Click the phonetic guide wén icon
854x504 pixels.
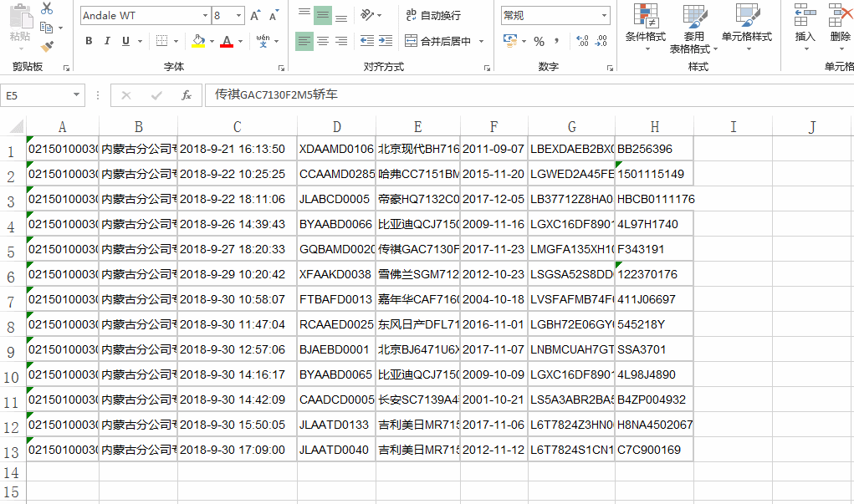coord(263,41)
